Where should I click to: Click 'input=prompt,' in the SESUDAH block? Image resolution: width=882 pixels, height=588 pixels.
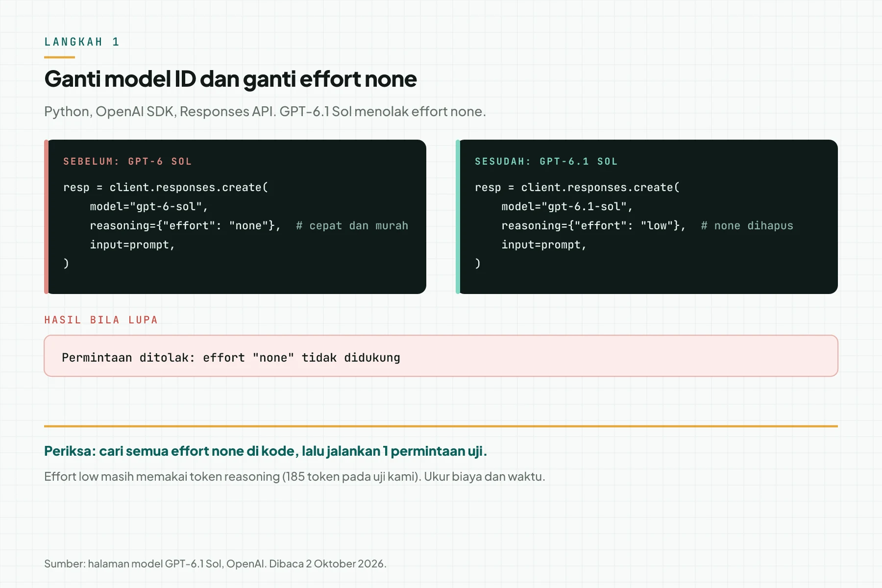coord(544,245)
